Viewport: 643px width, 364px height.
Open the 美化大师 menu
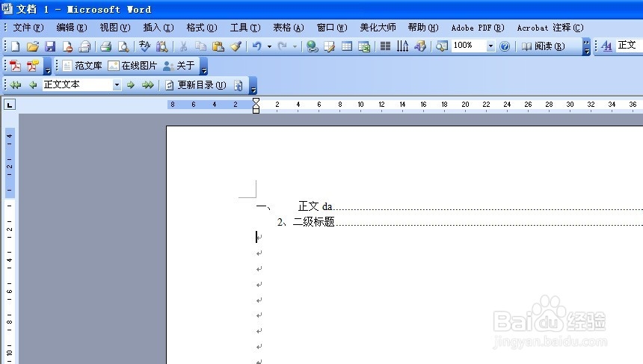[x=378, y=28]
